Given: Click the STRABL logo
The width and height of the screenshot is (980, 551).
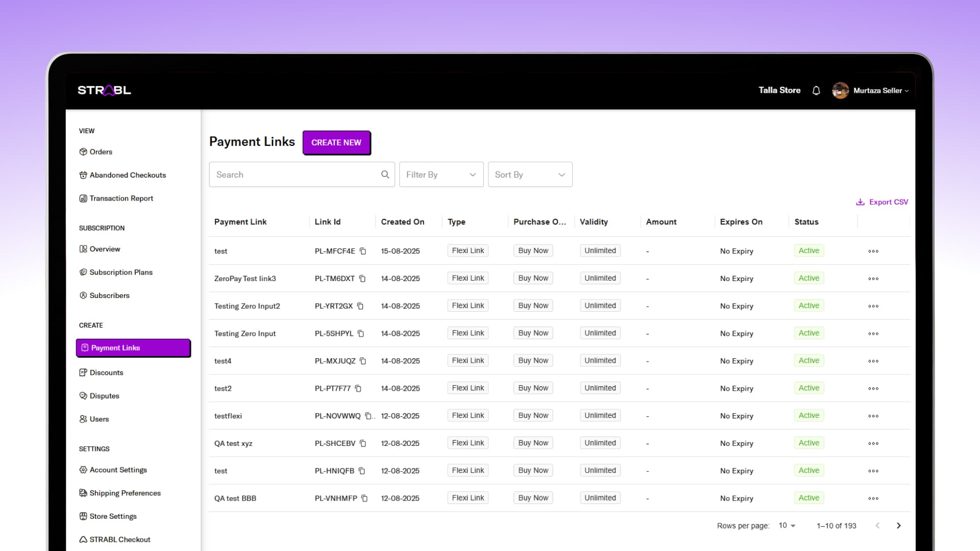Looking at the screenshot, I should point(104,90).
